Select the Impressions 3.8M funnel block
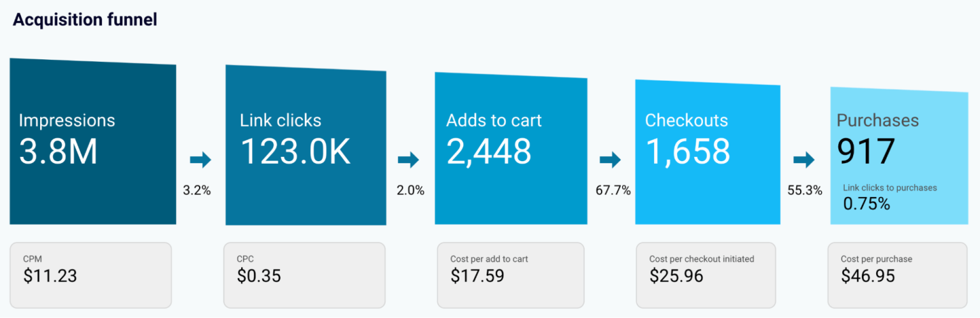 (93, 141)
